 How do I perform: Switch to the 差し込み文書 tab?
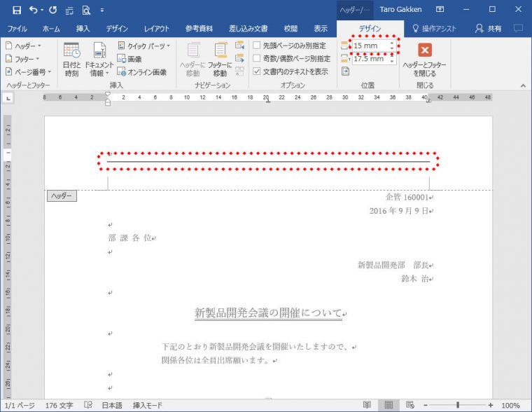pyautogui.click(x=248, y=29)
